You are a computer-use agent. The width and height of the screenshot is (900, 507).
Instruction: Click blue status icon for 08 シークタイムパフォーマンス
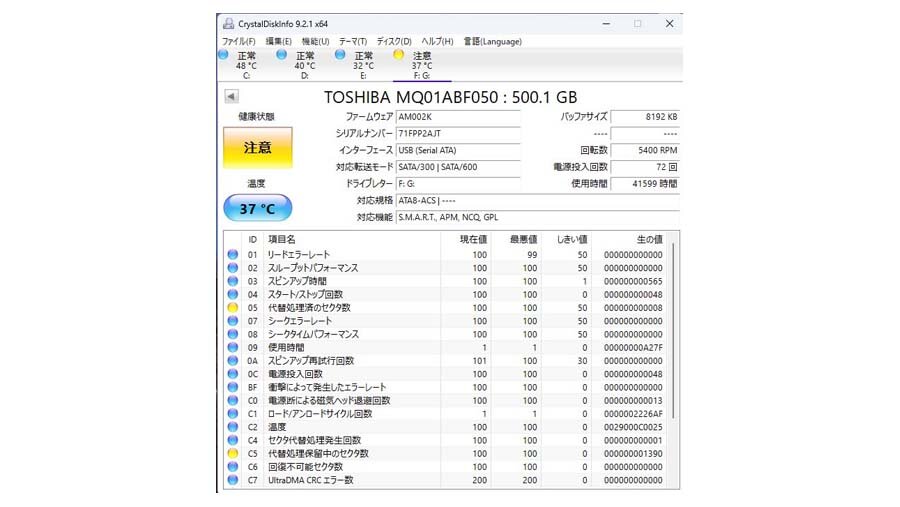(x=232, y=334)
